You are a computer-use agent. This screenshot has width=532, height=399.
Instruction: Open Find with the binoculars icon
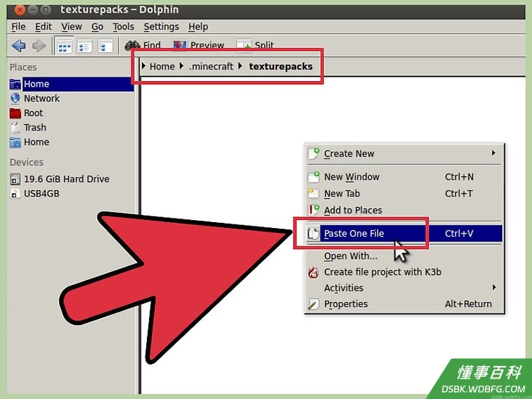coord(142,45)
